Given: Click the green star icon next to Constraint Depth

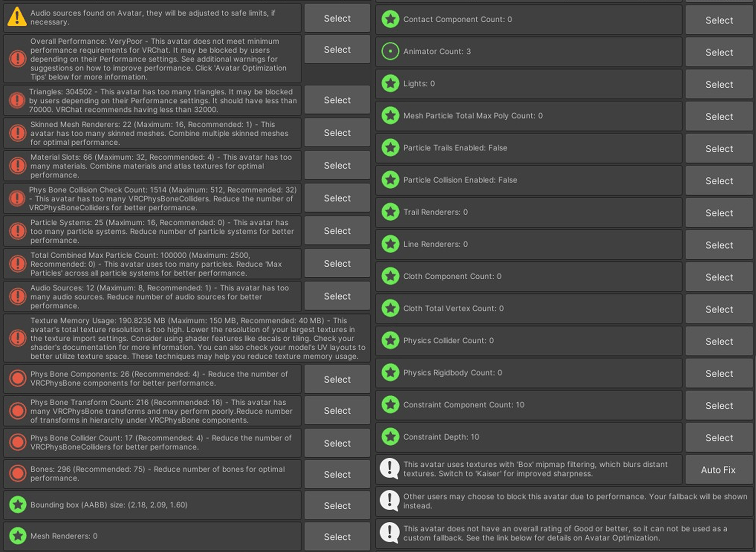Looking at the screenshot, I should [390, 437].
